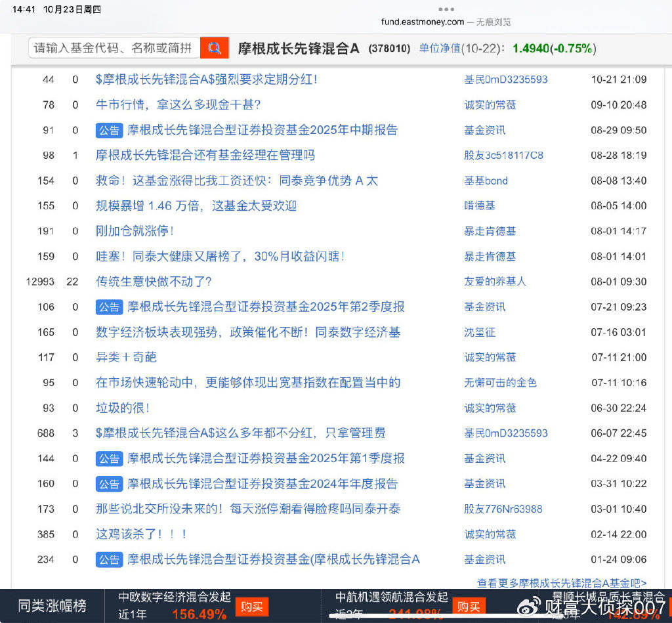
Task: Open author profile 暴走肯德基 for the 08-01 14:01 post
Action: tap(490, 256)
